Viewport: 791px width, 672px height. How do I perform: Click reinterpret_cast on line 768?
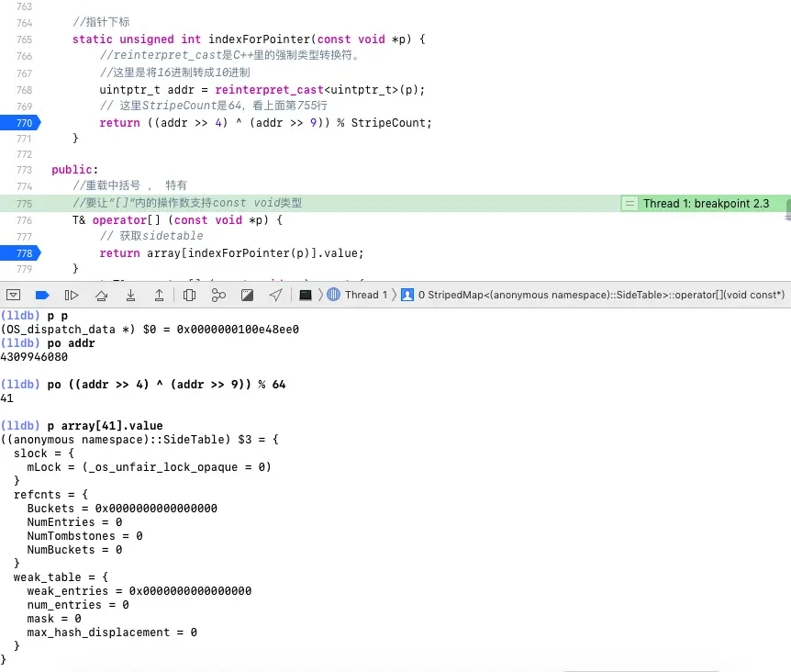click(x=270, y=90)
